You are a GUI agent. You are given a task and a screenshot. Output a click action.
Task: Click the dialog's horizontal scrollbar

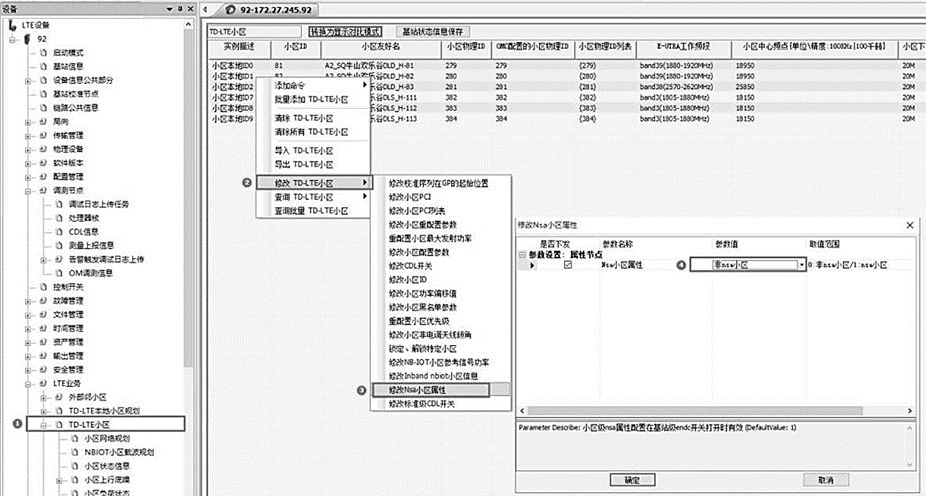tap(716, 410)
